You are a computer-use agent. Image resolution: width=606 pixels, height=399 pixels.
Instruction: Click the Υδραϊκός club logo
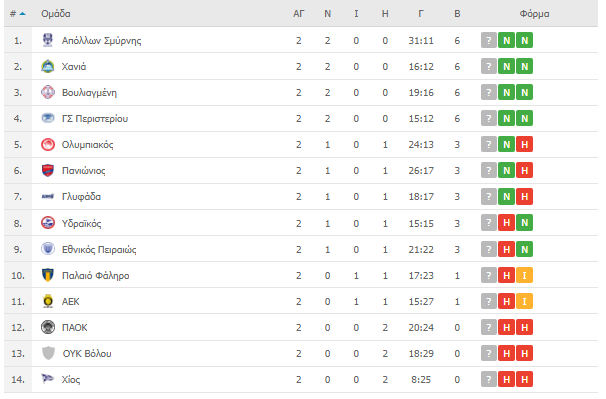(x=48, y=223)
